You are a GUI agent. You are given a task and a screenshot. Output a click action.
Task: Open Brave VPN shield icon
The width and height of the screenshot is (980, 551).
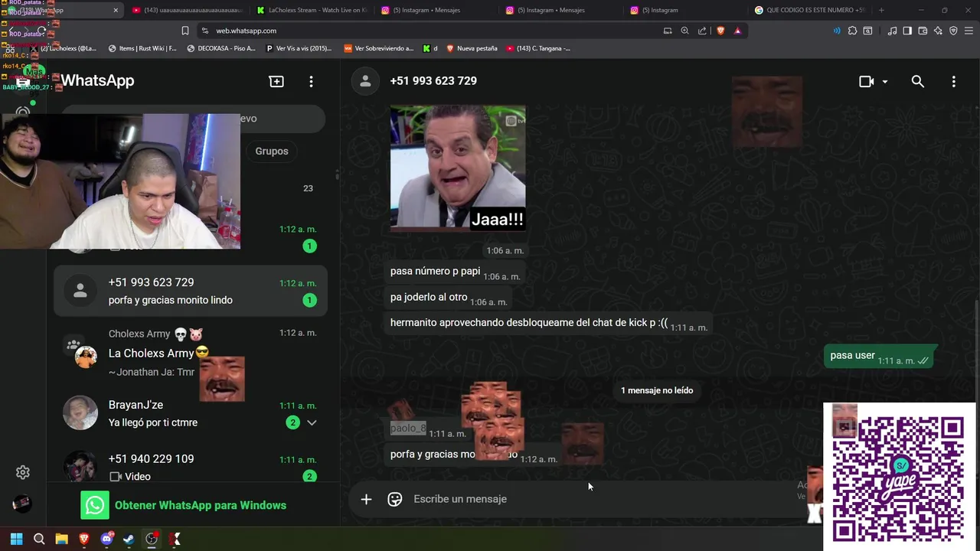[953, 31]
